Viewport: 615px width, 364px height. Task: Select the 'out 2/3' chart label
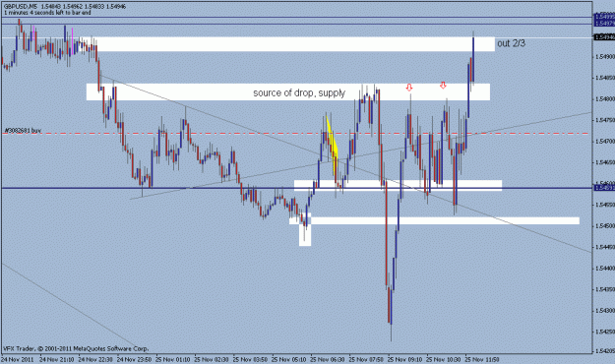(x=511, y=43)
